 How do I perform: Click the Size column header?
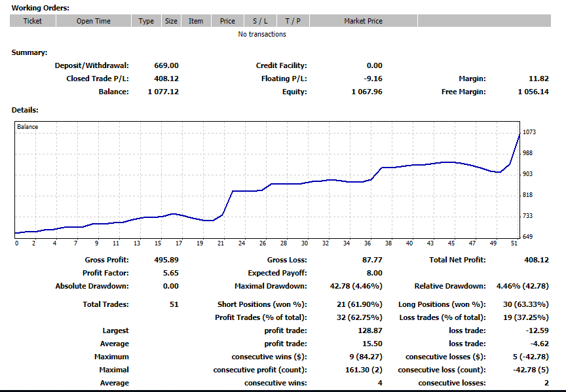(171, 21)
